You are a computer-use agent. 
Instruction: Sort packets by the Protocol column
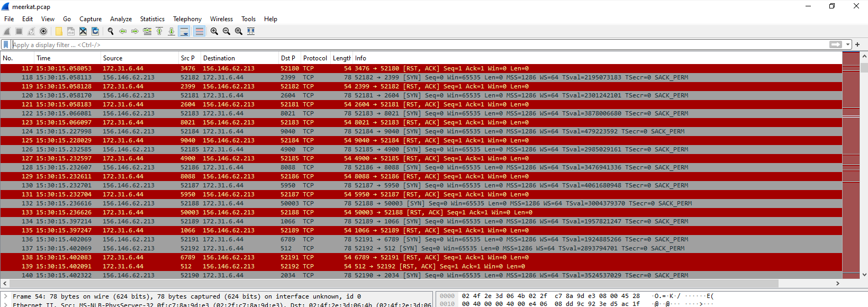316,58
